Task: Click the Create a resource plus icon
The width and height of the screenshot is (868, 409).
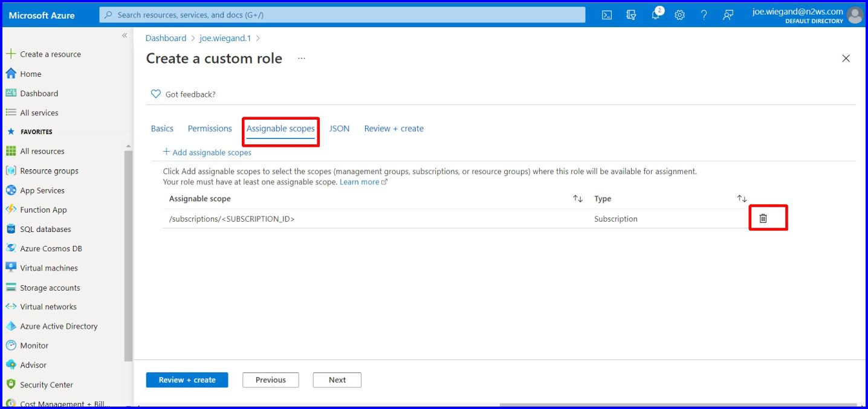Action: click(11, 54)
